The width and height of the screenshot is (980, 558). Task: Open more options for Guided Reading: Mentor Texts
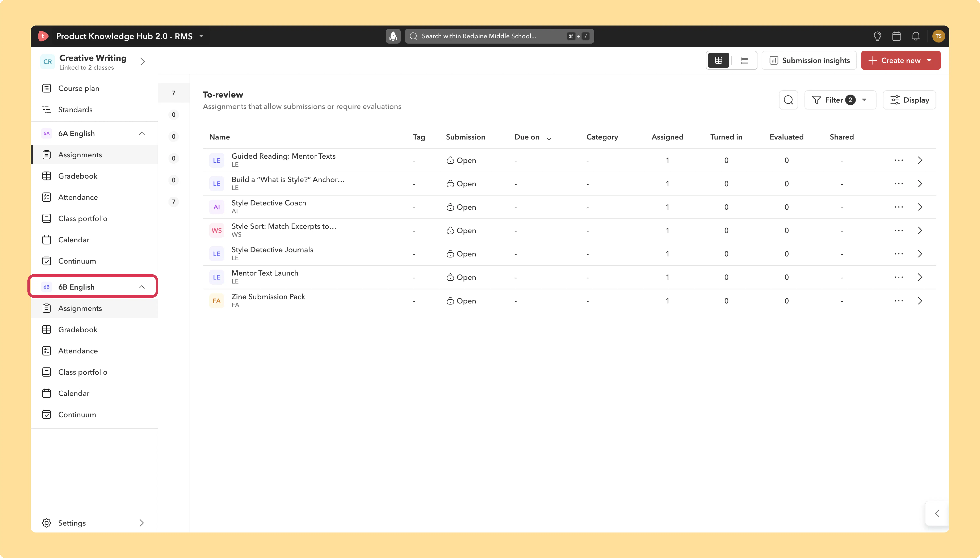point(899,160)
